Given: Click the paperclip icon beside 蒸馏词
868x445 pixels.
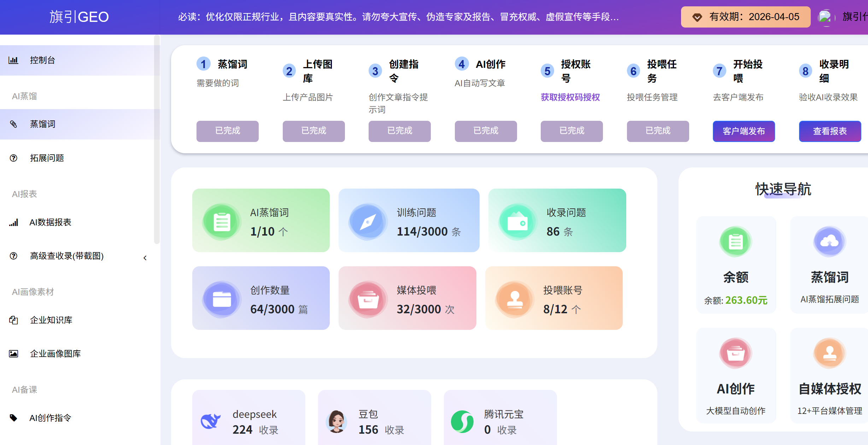Looking at the screenshot, I should point(13,124).
